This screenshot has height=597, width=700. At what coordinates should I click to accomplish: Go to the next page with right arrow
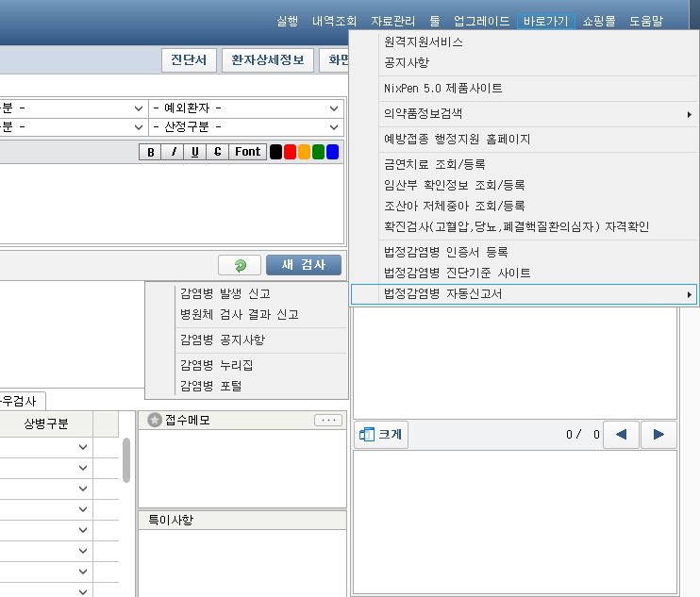658,435
